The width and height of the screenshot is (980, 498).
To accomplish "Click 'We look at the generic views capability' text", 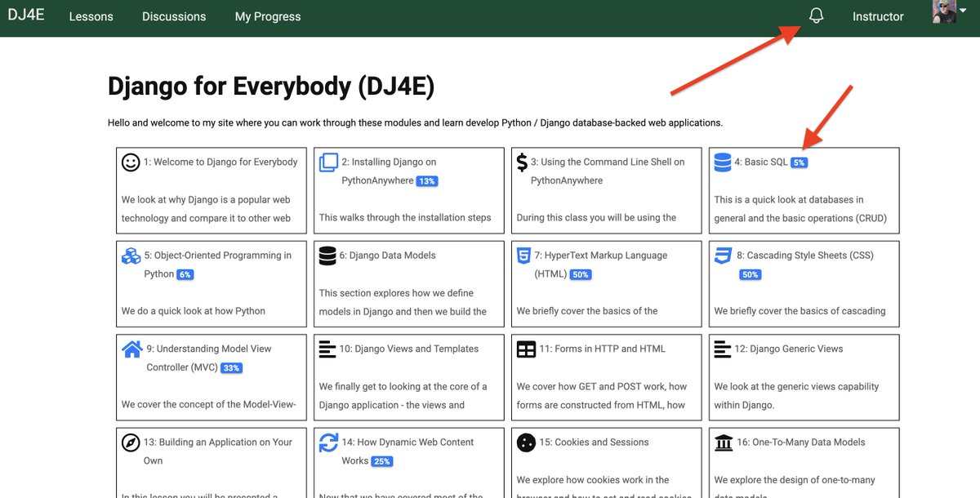I will (x=797, y=395).
